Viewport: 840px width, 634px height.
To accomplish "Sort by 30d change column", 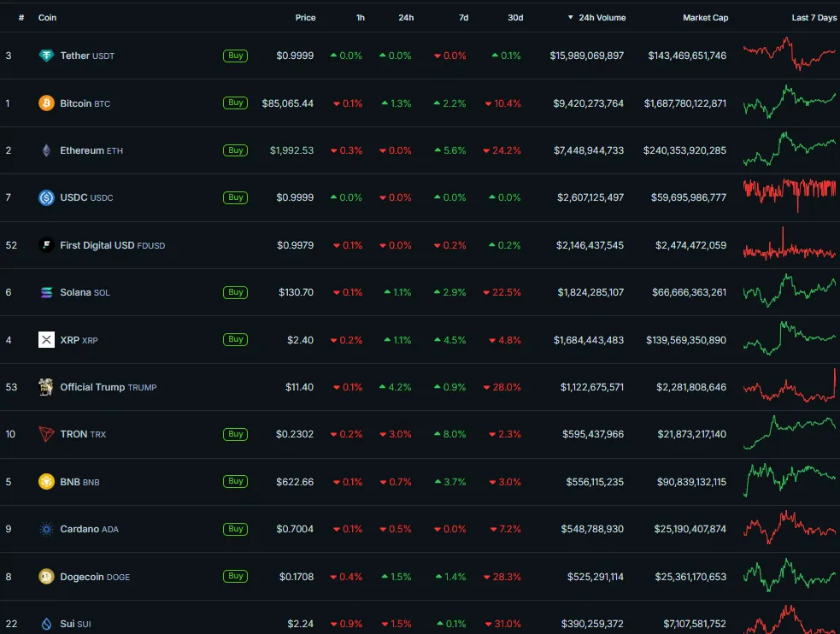I will (x=515, y=18).
